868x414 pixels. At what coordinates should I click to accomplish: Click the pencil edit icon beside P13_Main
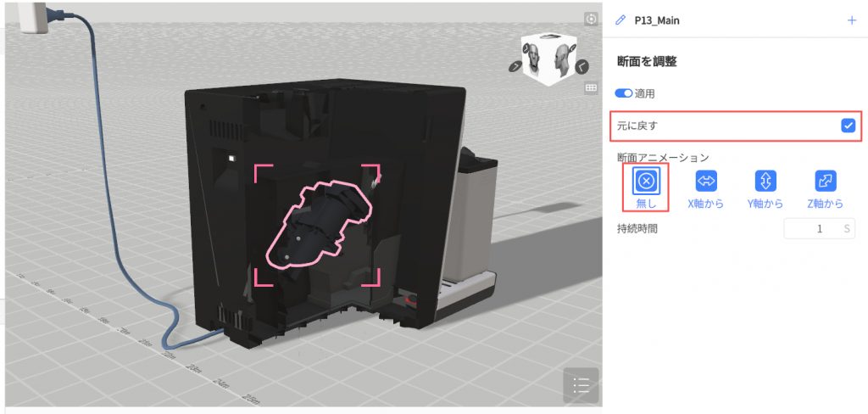point(620,20)
